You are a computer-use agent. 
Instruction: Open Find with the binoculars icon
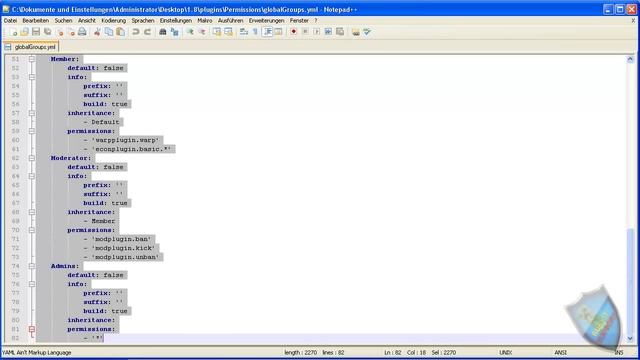[163, 32]
